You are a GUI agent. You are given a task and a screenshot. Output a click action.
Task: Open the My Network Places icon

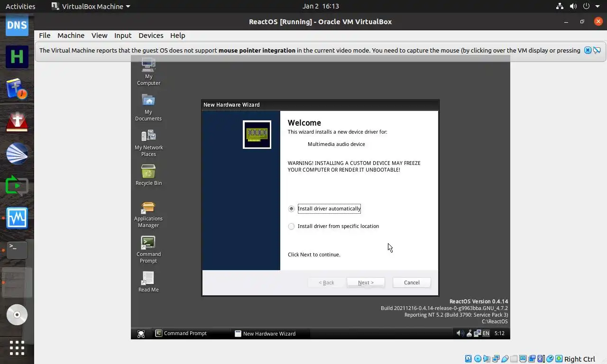(x=148, y=143)
